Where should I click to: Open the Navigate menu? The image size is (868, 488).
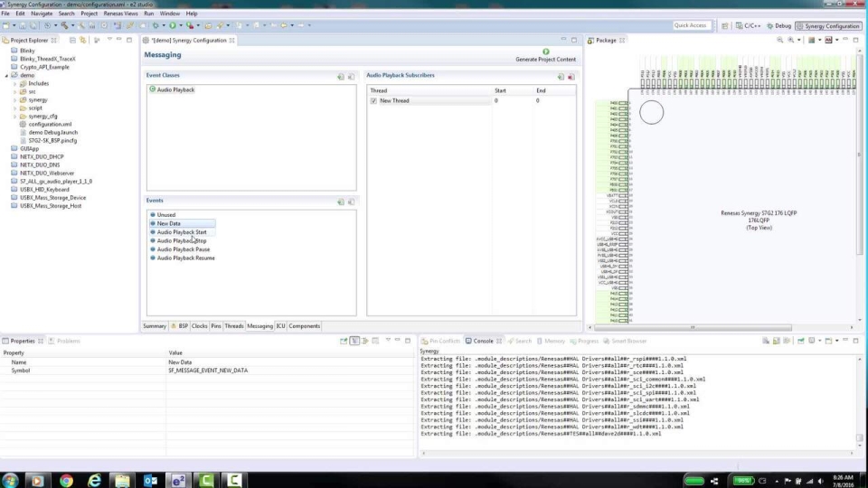coord(42,14)
